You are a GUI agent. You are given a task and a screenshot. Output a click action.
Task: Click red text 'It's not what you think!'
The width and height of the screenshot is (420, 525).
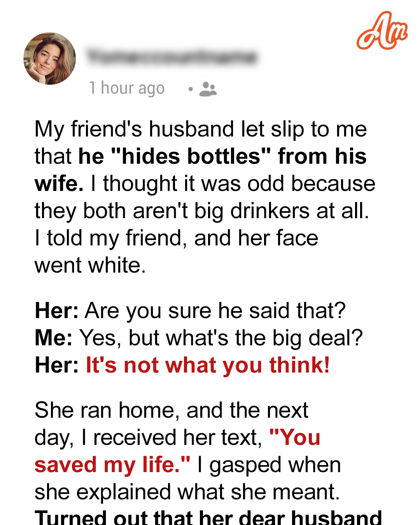pos(208,365)
